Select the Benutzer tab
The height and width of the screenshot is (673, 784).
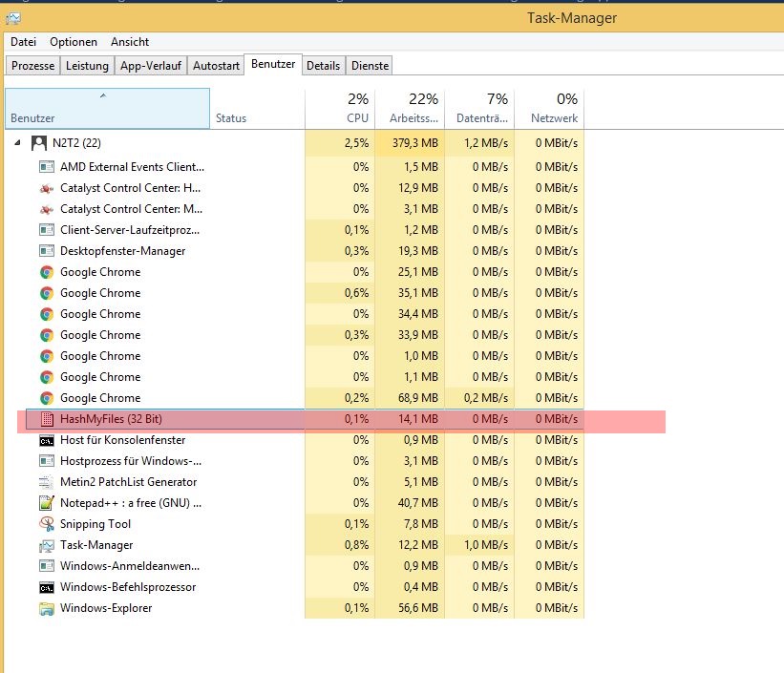pos(273,64)
